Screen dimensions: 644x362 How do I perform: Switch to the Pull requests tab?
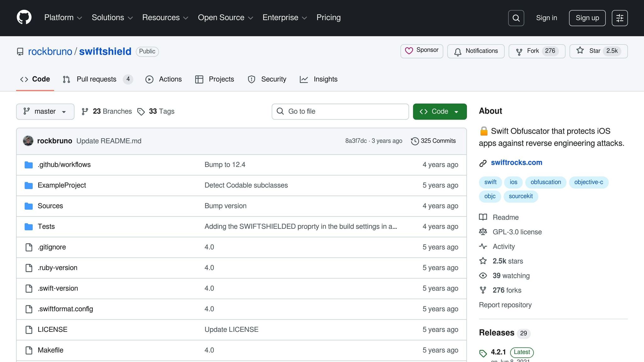pyautogui.click(x=97, y=79)
